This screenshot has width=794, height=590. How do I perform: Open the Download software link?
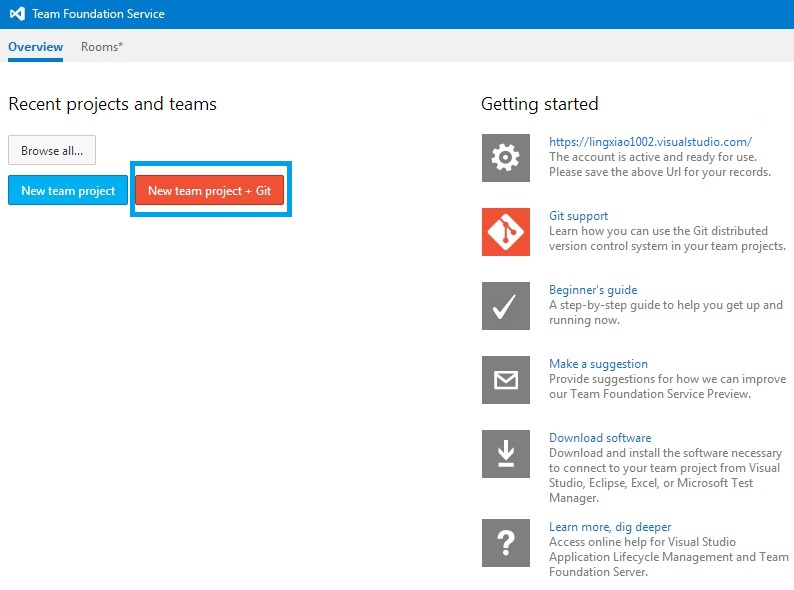tap(600, 438)
